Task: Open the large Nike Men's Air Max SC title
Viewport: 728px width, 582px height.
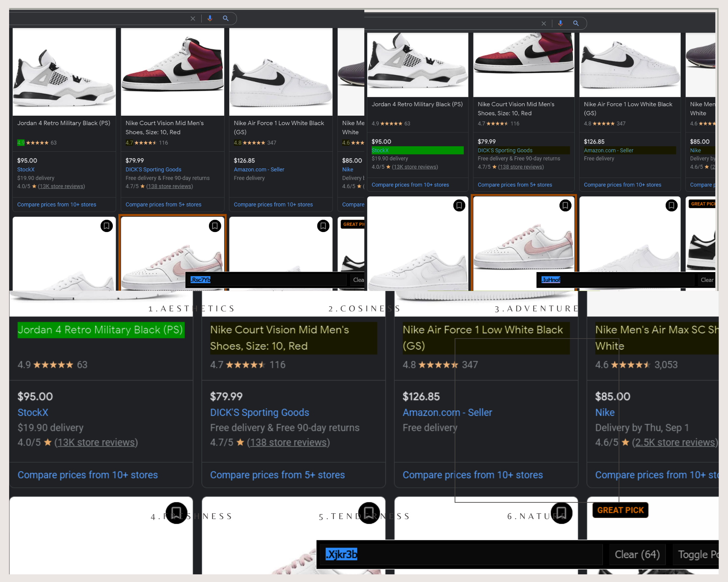Action: tap(657, 338)
